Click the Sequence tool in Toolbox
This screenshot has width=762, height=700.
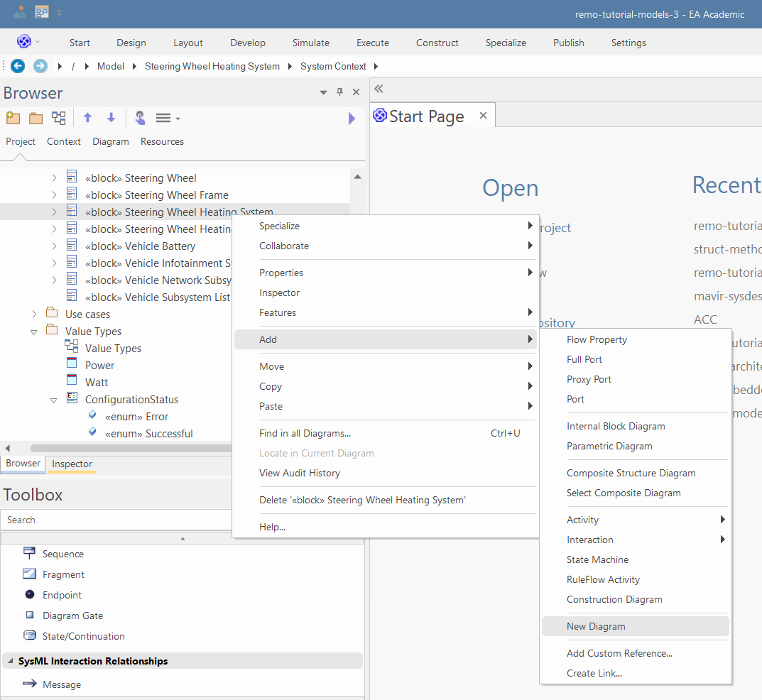[62, 554]
